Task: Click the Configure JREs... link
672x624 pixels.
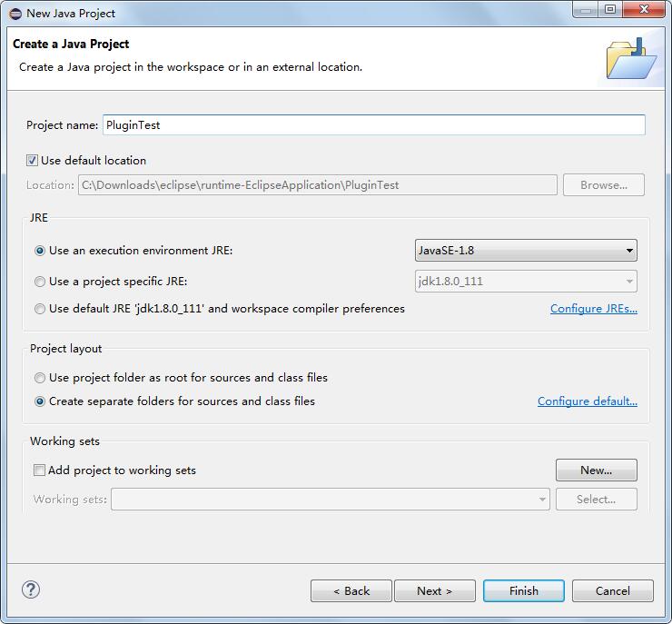Action: tap(594, 309)
